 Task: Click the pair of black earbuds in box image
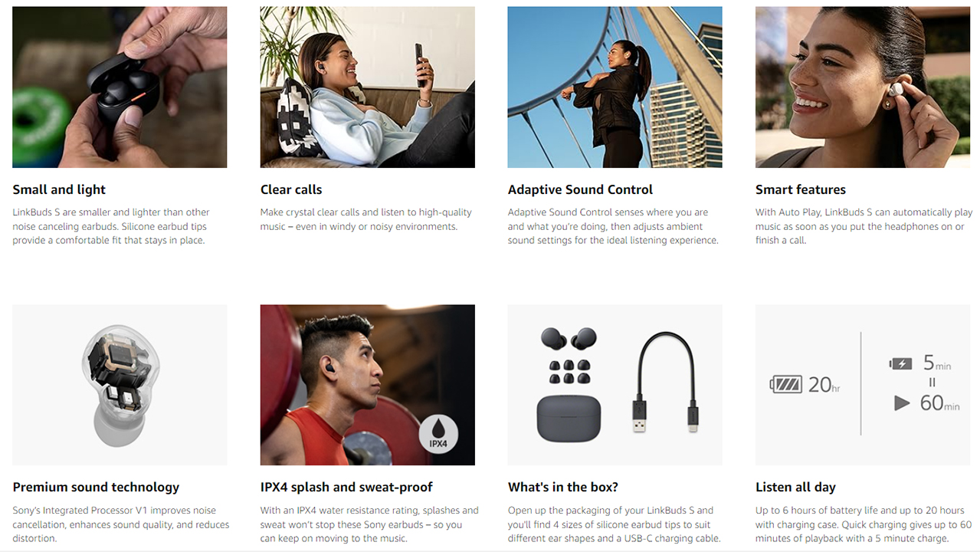pos(569,339)
